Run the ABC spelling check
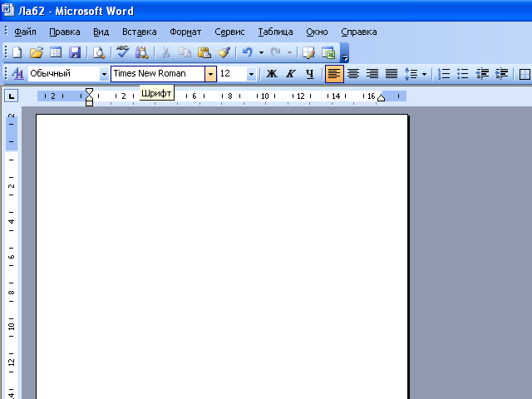This screenshot has height=399, width=532. coord(122,52)
